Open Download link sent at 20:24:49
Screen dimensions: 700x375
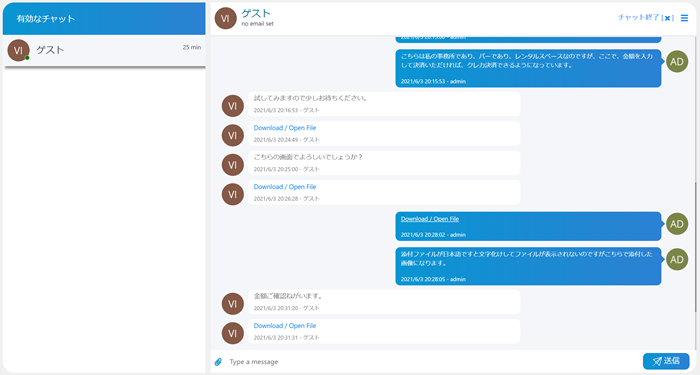click(285, 128)
